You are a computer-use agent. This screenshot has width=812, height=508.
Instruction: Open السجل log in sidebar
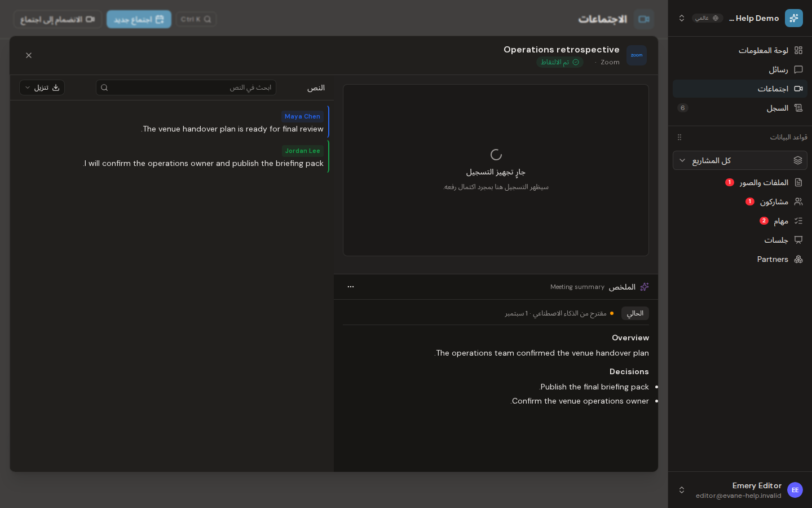740,108
